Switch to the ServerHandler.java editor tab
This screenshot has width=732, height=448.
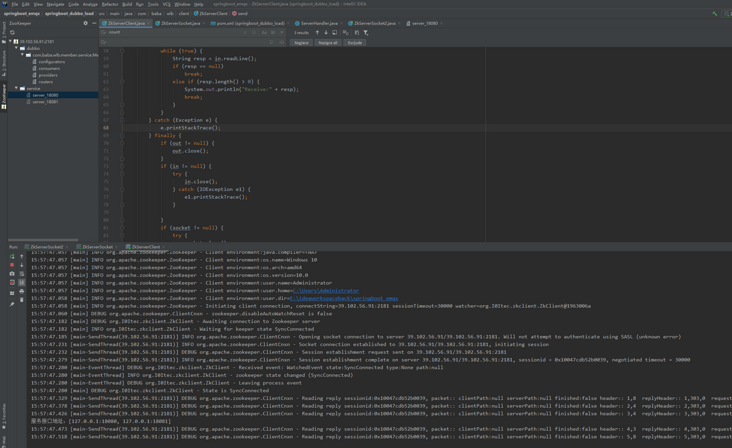[x=318, y=23]
